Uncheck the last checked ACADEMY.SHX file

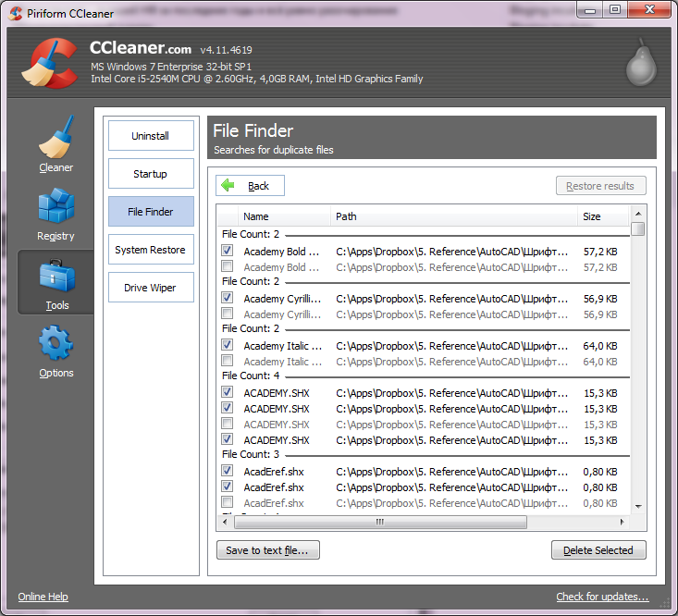pyautogui.click(x=227, y=438)
